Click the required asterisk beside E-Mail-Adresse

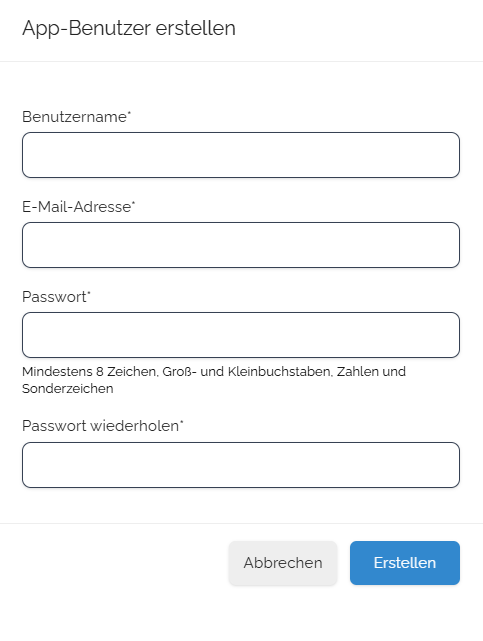pyautogui.click(x=134, y=203)
